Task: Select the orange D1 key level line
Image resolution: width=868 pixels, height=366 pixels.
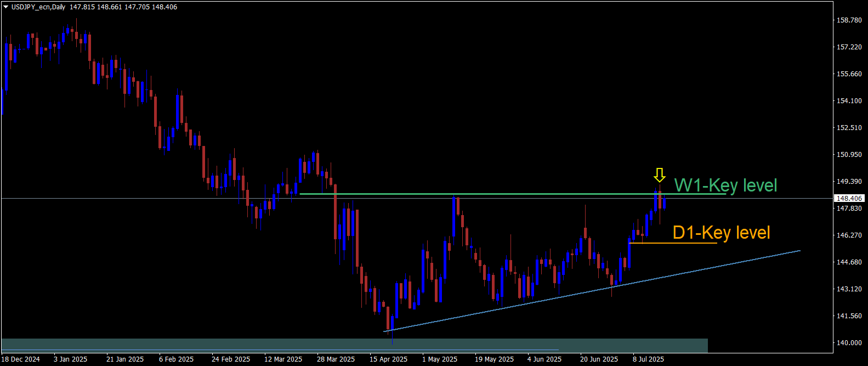Action: point(673,243)
